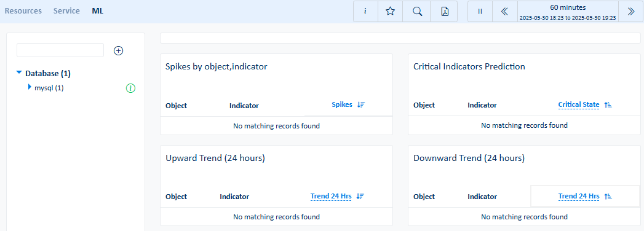Click the Critical State ascending sort icon
The height and width of the screenshot is (231, 644).
click(x=608, y=105)
